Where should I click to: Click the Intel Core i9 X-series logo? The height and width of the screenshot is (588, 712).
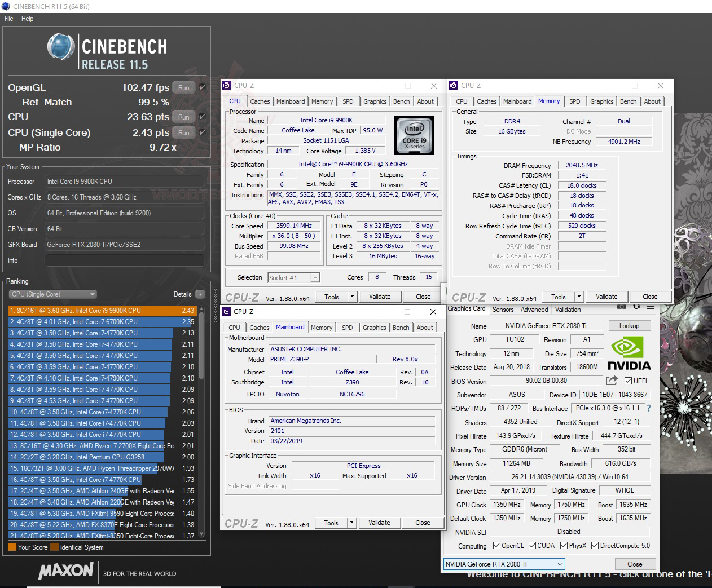(414, 135)
